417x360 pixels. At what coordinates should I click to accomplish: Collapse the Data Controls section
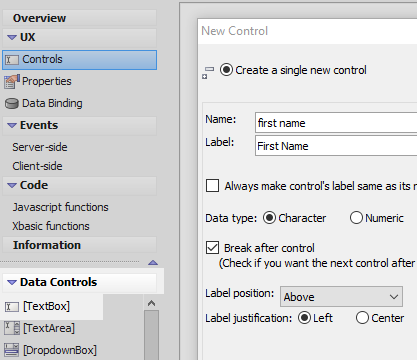coord(12,283)
